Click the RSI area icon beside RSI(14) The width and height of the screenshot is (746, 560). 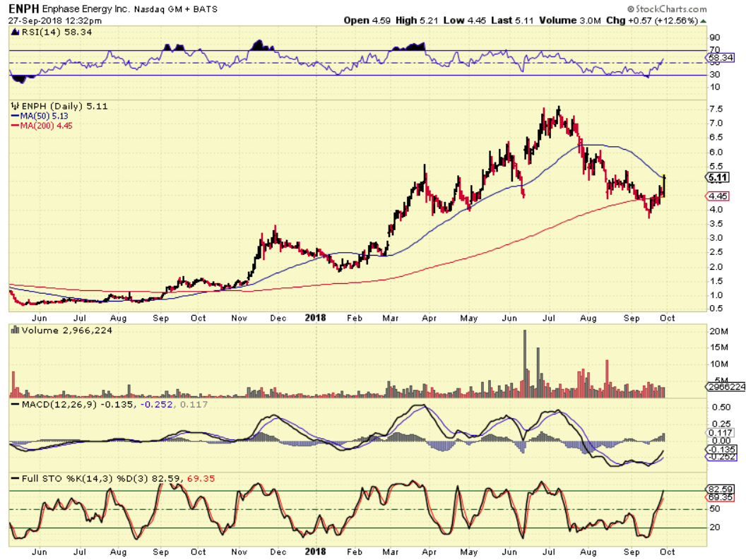tap(15, 32)
